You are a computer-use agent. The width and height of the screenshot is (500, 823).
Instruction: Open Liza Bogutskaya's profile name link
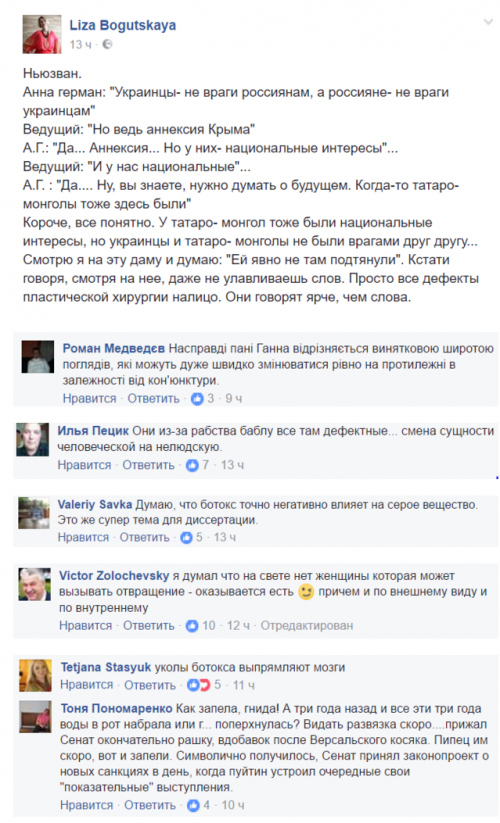click(x=123, y=25)
